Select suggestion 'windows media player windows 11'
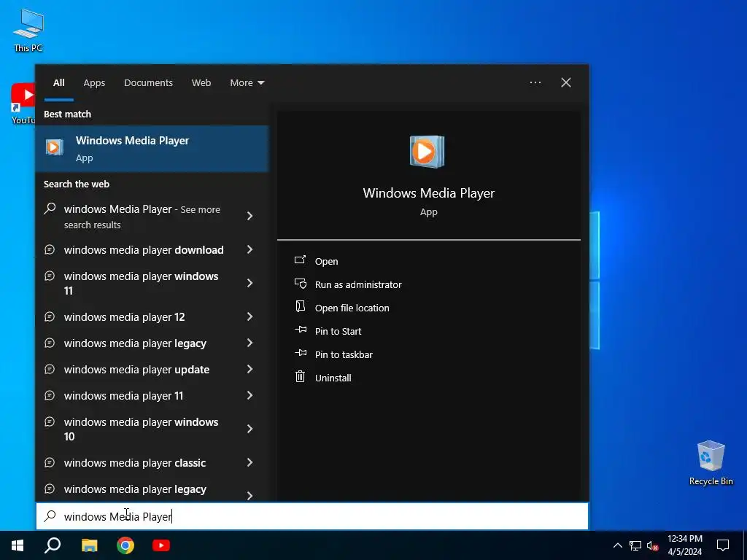 pyautogui.click(x=141, y=284)
